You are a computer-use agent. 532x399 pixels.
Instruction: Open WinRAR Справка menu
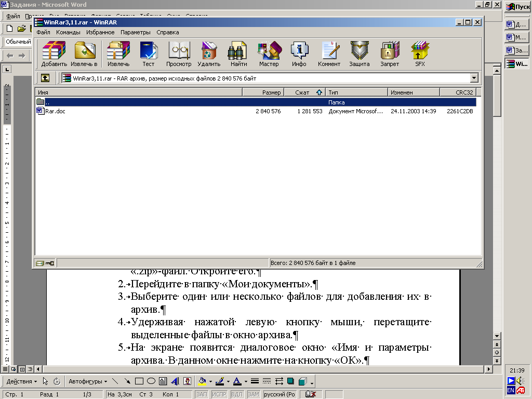[x=168, y=32]
